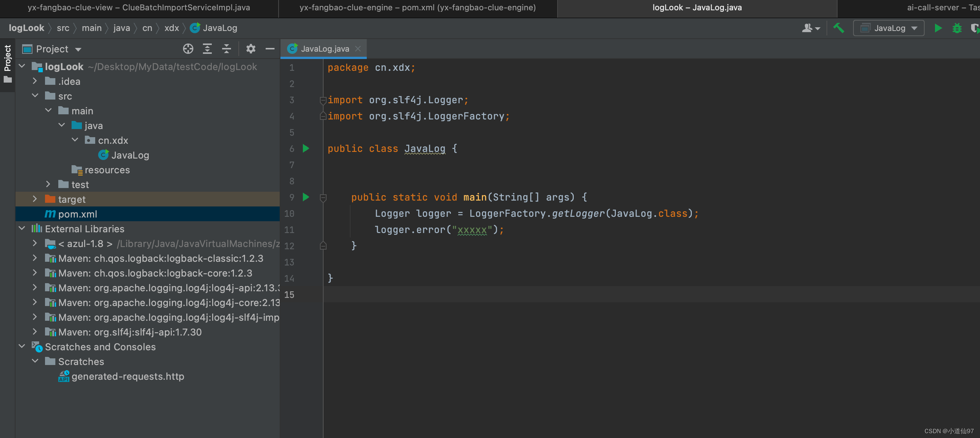The width and height of the screenshot is (980, 438).
Task: Click the orange target folder icon
Action: click(50, 199)
